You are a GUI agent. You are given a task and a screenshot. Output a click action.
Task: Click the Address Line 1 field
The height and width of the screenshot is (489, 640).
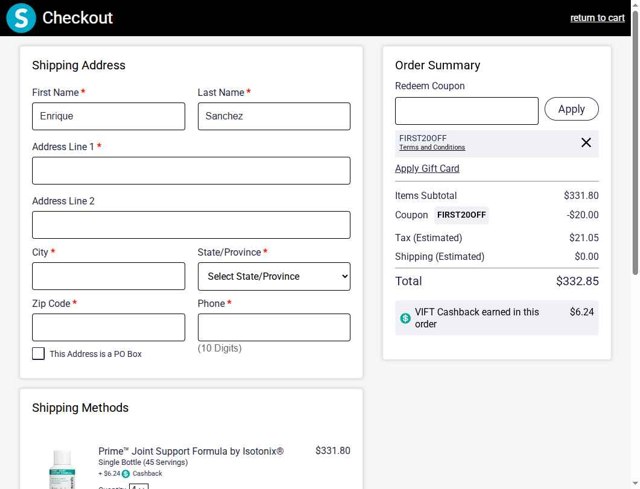(191, 171)
